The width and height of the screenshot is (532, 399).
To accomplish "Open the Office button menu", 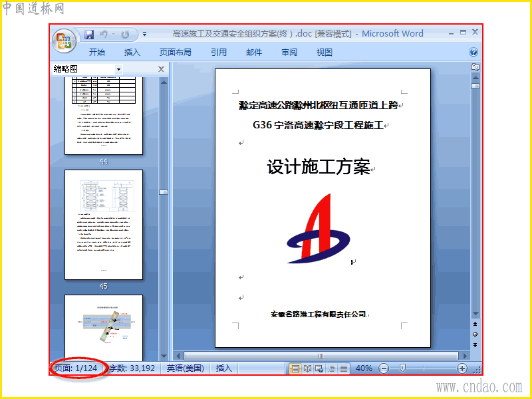I will coord(64,41).
